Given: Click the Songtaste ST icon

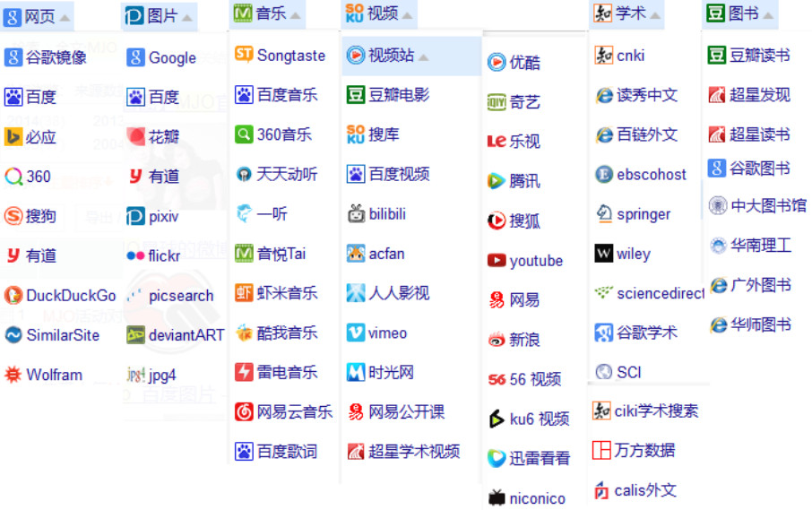Looking at the screenshot, I should 244,55.
